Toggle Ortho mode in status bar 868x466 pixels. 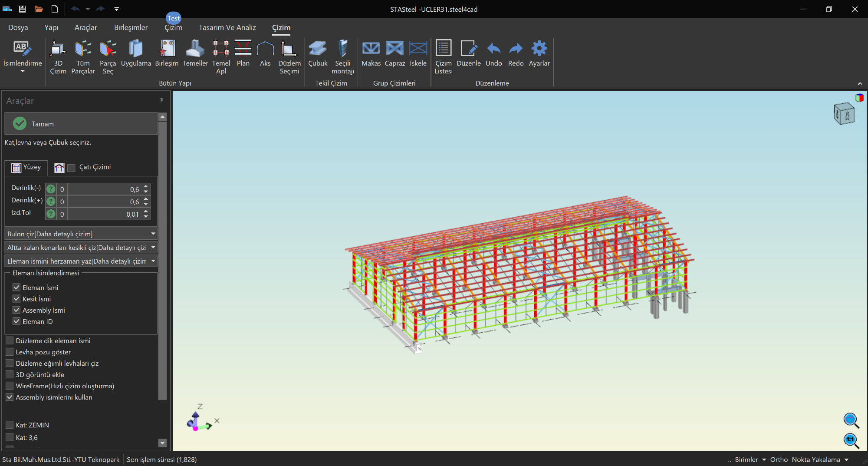[779, 459]
